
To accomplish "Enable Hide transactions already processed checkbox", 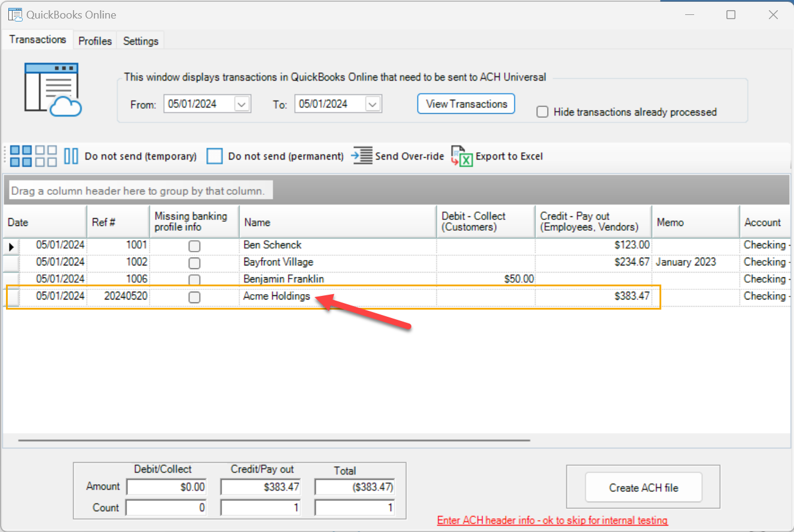I will (542, 112).
